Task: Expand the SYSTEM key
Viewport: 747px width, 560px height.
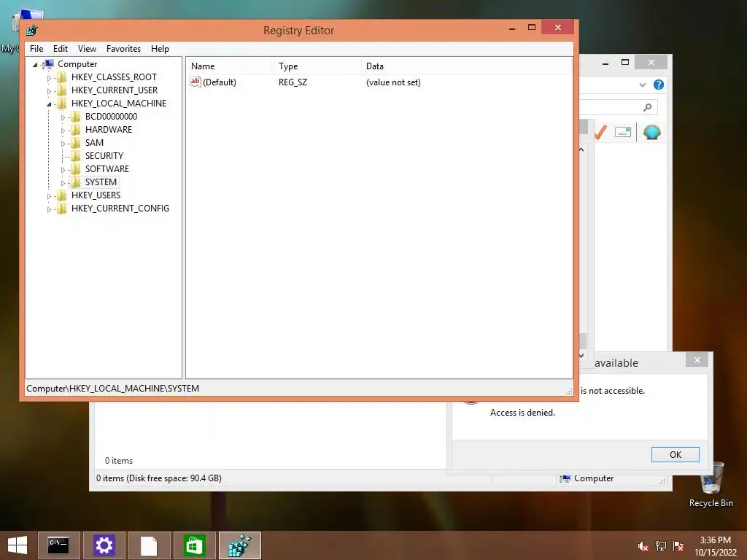Action: [x=63, y=182]
